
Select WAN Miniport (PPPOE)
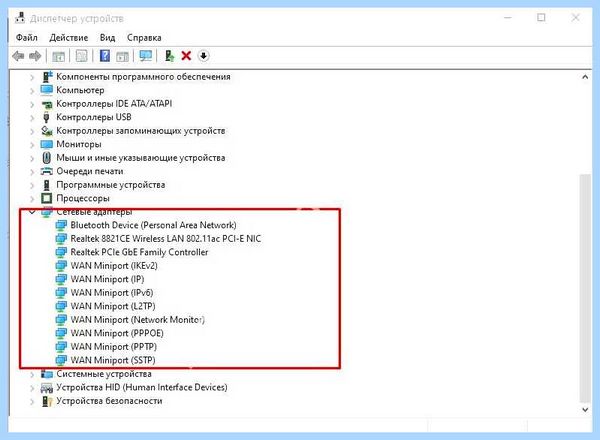(x=117, y=333)
